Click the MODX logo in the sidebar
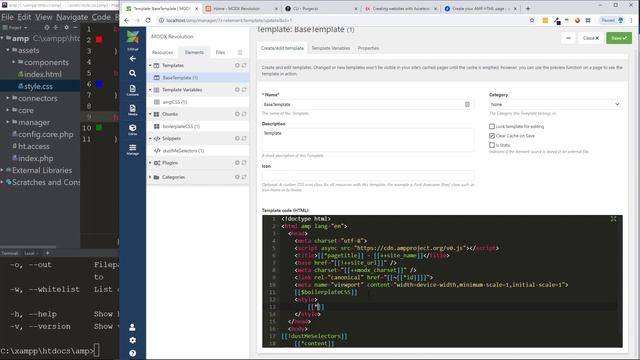 pos(132,37)
